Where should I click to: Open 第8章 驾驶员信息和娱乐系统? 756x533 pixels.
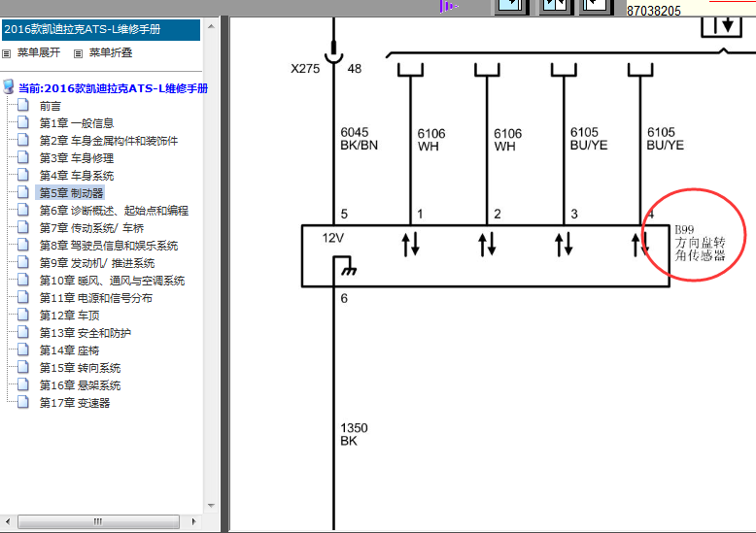109,246
